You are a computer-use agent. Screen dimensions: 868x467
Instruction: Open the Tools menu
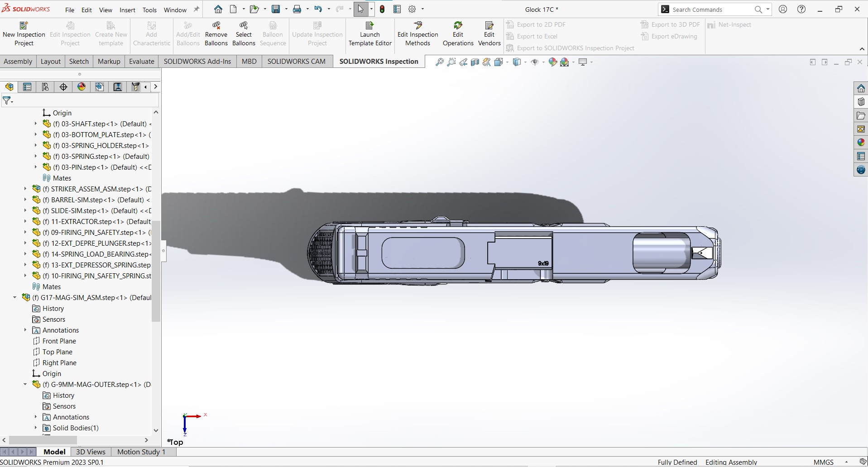(x=149, y=10)
